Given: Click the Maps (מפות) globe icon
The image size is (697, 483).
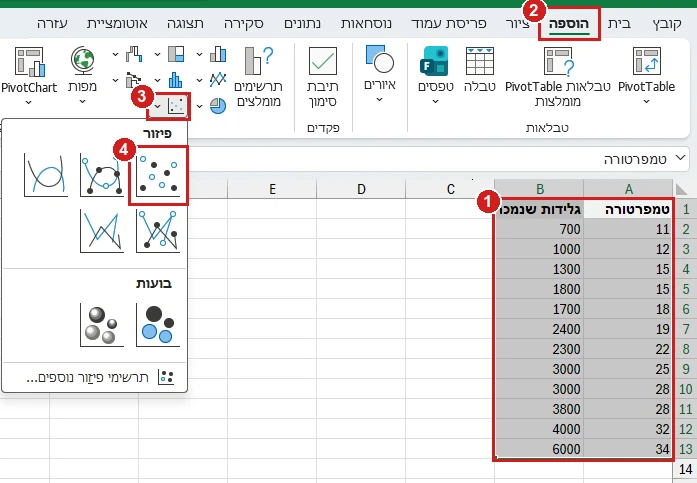Looking at the screenshot, I should [82, 60].
